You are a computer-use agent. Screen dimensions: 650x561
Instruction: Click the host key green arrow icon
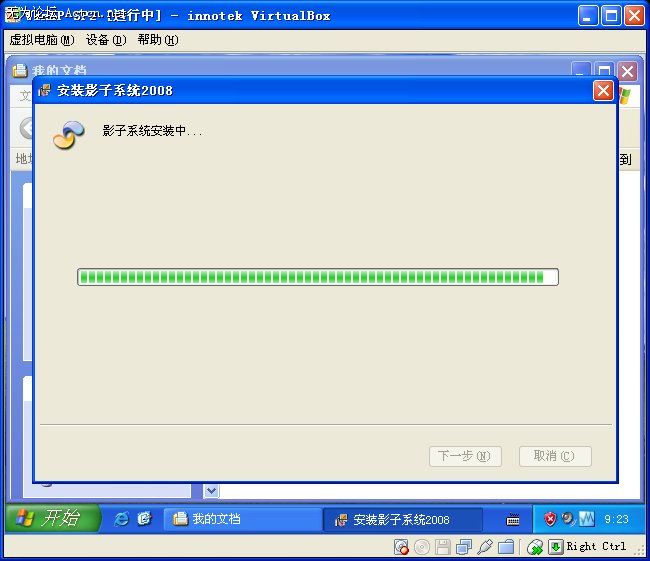[555, 547]
